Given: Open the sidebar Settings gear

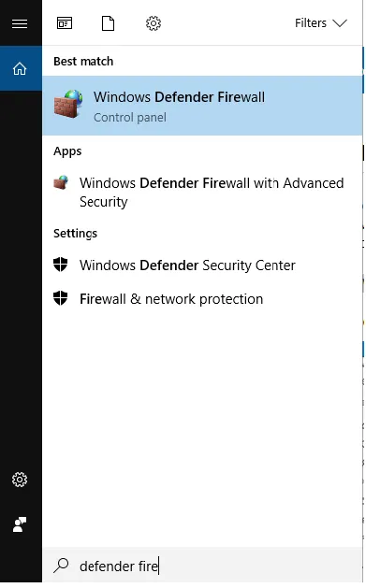Looking at the screenshot, I should 20,480.
